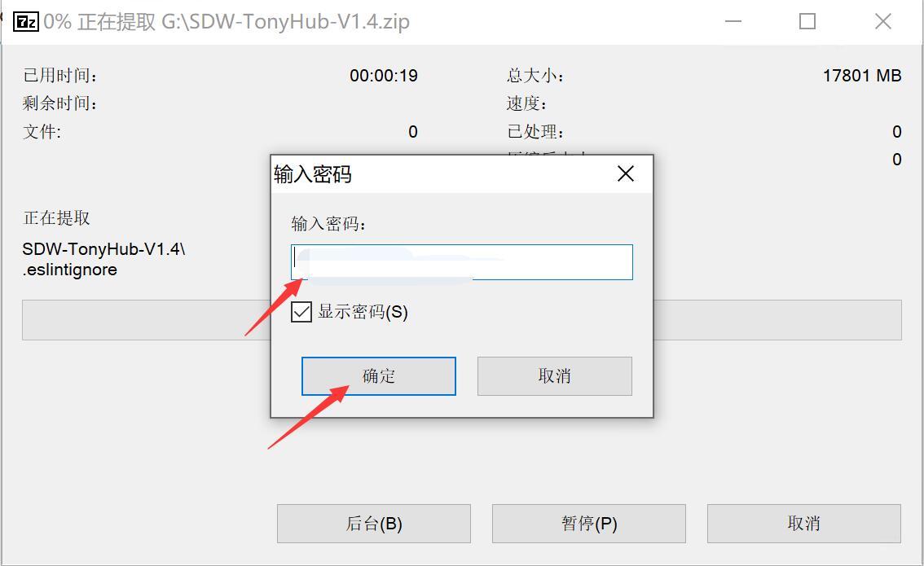Maximize the 7-Zip extraction window
This screenshot has width=924, height=566.
click(807, 22)
